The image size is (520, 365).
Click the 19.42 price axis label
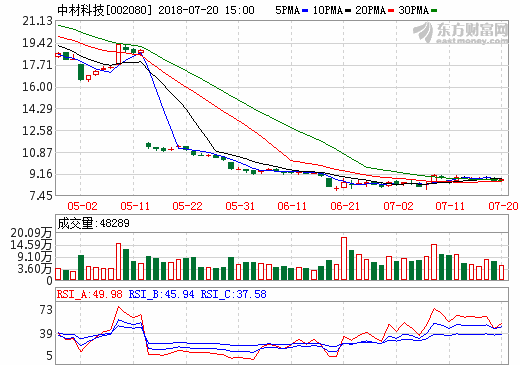coord(38,43)
